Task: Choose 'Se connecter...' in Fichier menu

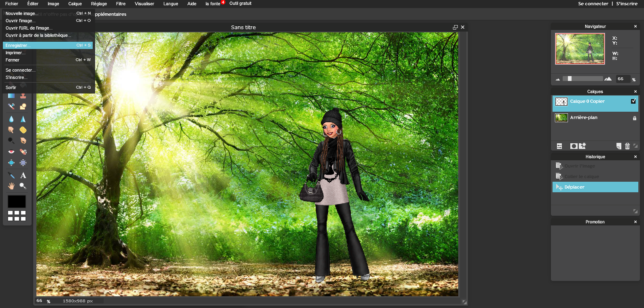Action: click(48, 70)
